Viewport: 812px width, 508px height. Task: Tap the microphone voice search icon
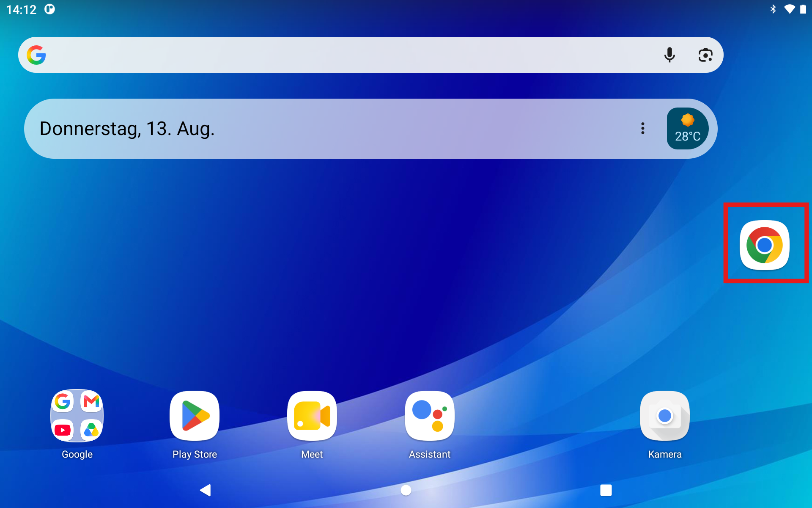[669, 55]
